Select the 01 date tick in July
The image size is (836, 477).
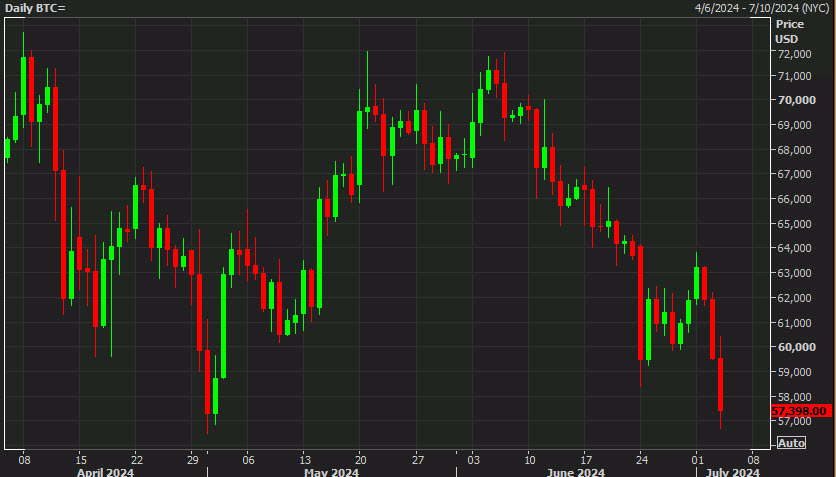click(697, 459)
